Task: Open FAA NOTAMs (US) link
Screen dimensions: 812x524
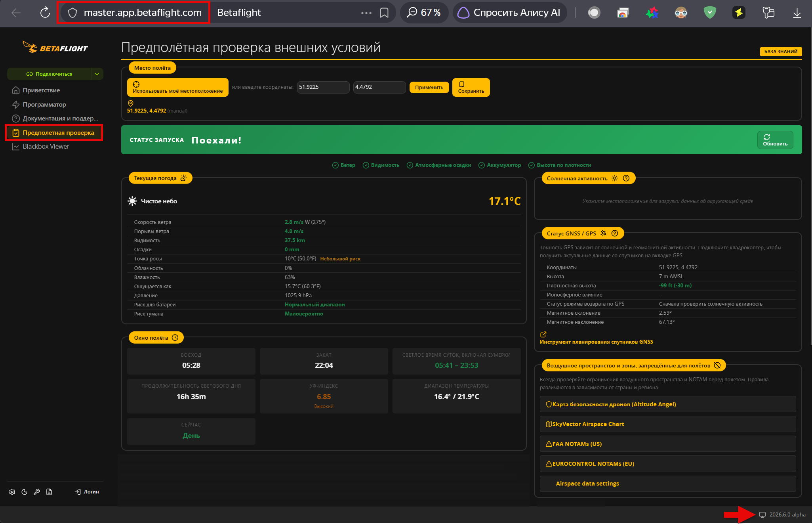Action: click(668, 444)
